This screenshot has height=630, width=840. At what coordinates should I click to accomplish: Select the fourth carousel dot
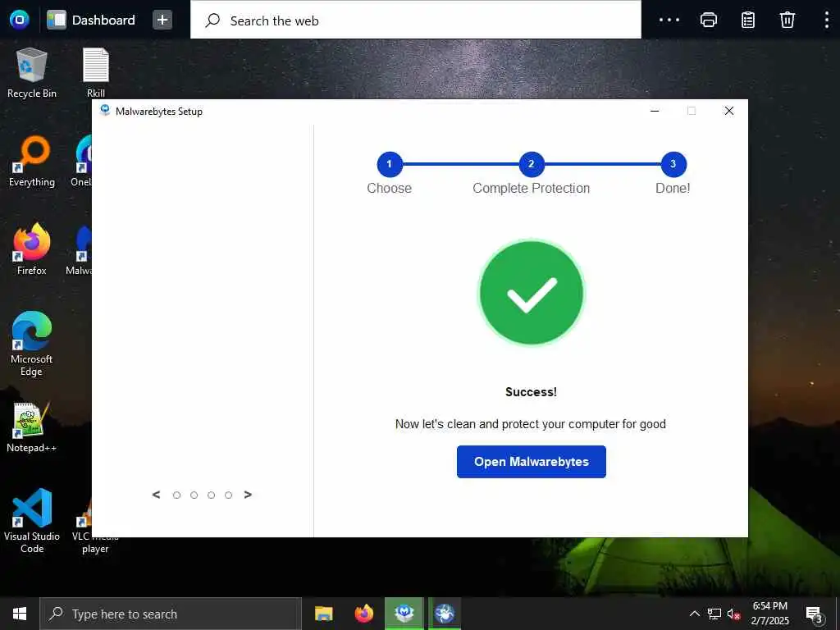tap(228, 495)
